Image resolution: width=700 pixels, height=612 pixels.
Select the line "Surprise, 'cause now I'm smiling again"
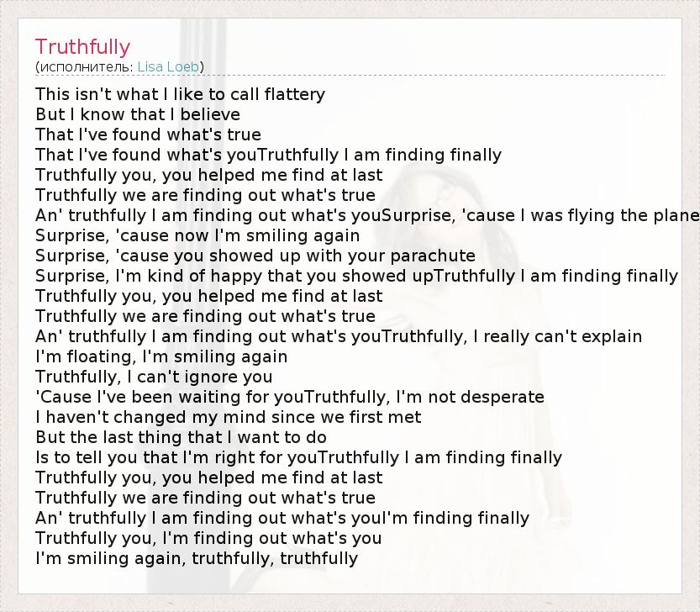(197, 235)
